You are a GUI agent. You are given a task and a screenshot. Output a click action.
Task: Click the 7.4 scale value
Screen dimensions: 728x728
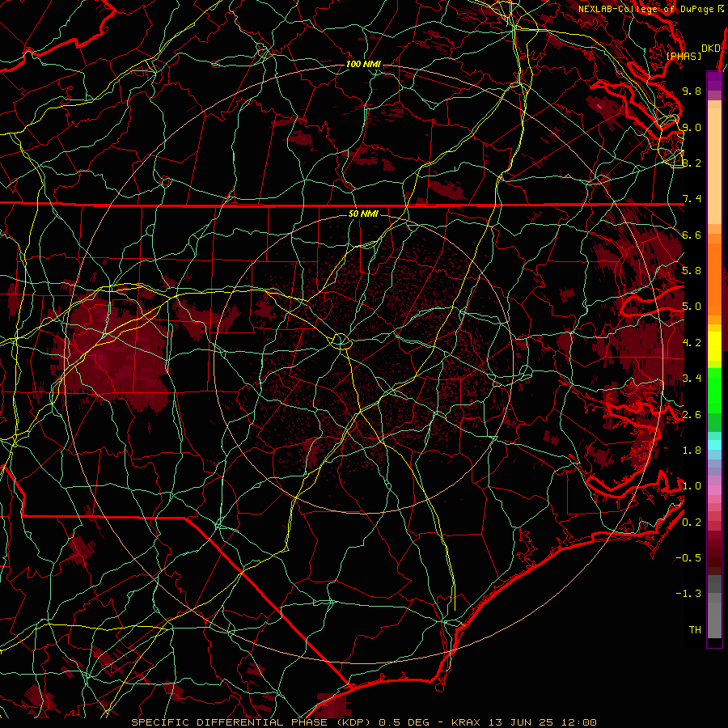pos(692,199)
